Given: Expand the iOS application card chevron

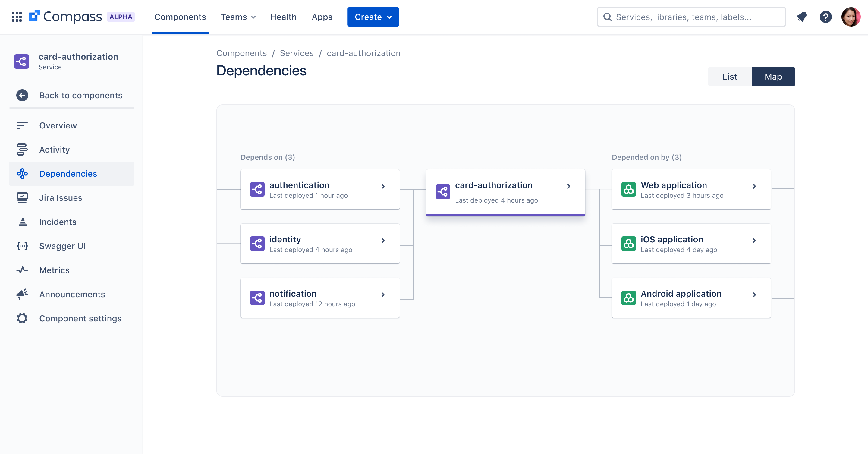Looking at the screenshot, I should 754,241.
